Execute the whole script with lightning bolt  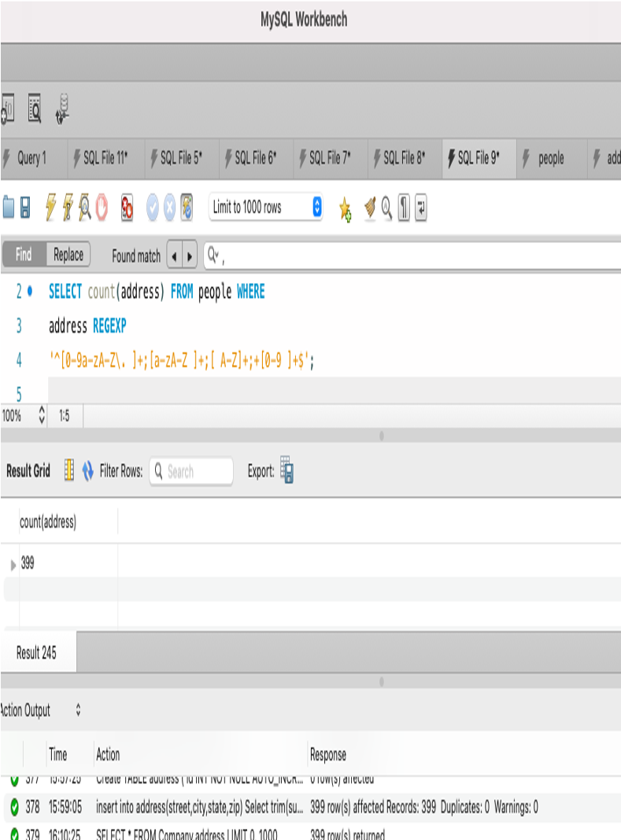(50, 208)
